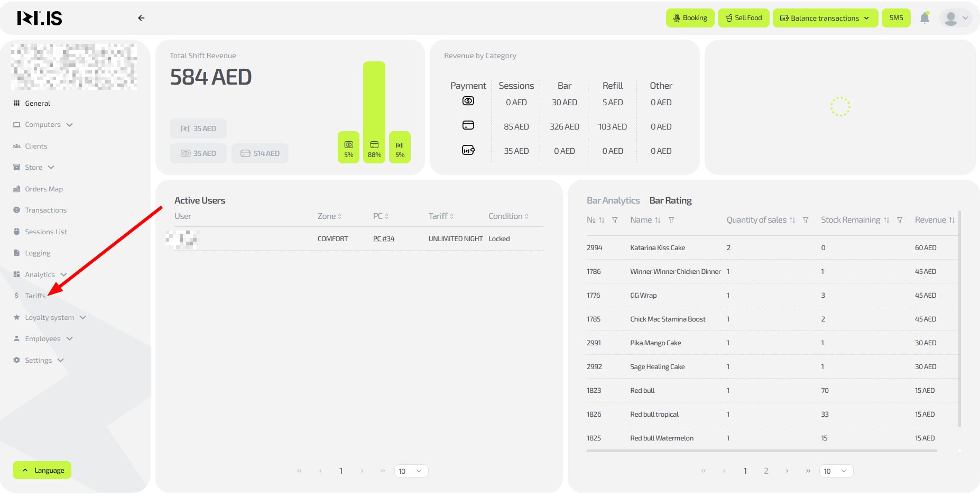The image size is (980, 496).
Task: Open the PC #34 link
Action: click(x=384, y=239)
